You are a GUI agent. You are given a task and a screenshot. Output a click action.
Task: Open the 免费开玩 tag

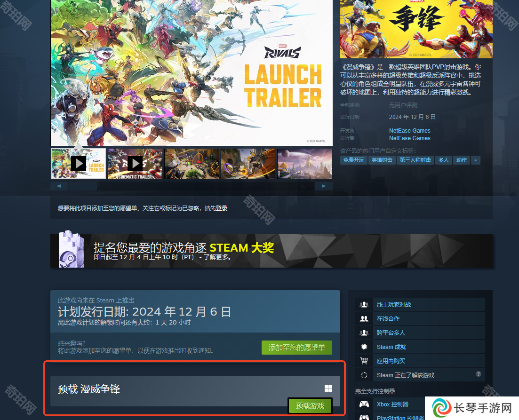(353, 160)
